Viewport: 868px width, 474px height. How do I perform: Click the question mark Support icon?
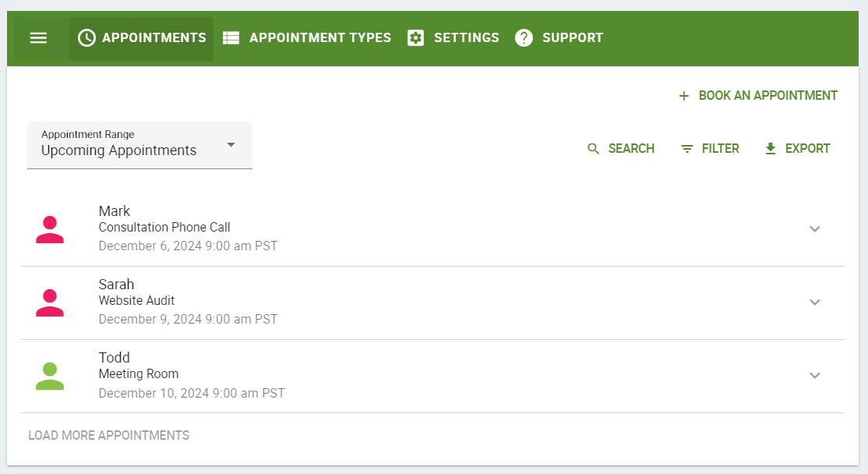(x=524, y=37)
